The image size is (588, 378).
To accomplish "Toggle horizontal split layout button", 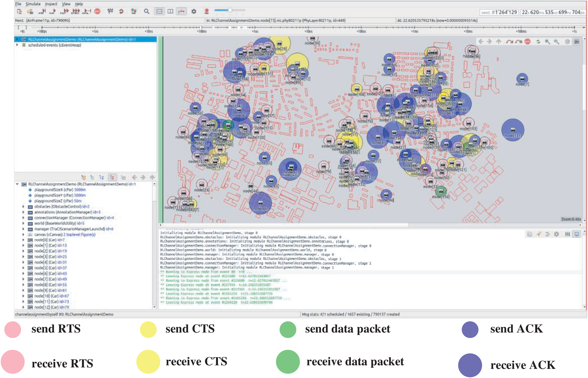I will 159,11.
